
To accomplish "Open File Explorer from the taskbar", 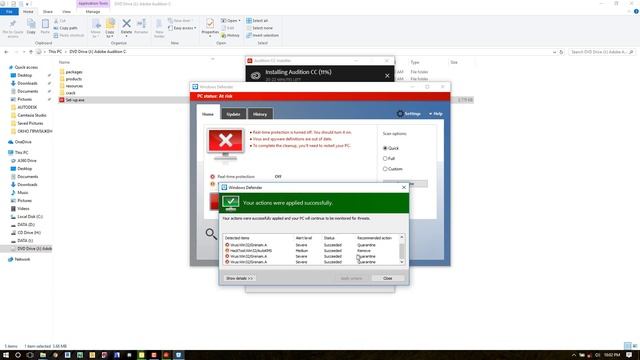I will (x=42, y=355).
